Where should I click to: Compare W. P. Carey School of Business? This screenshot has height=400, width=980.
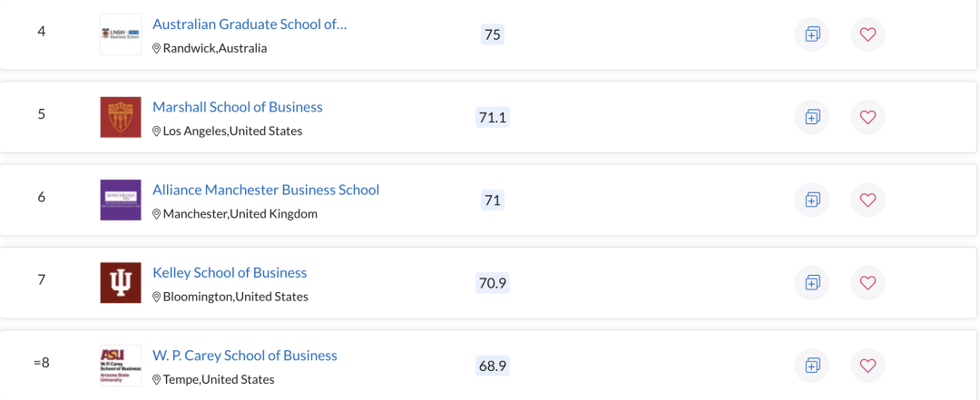click(811, 366)
